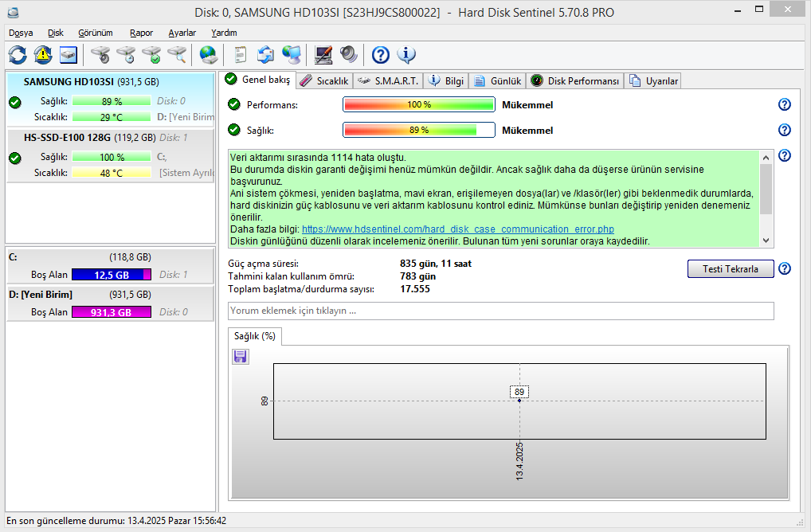Click the comment field Yorum eklemek için tıklayın

pos(500,311)
